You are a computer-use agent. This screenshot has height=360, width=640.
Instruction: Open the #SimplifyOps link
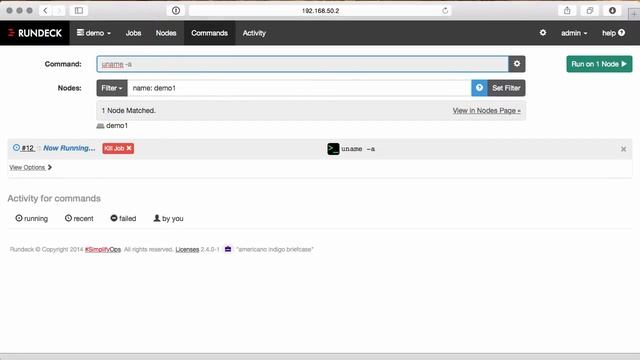[103, 249]
